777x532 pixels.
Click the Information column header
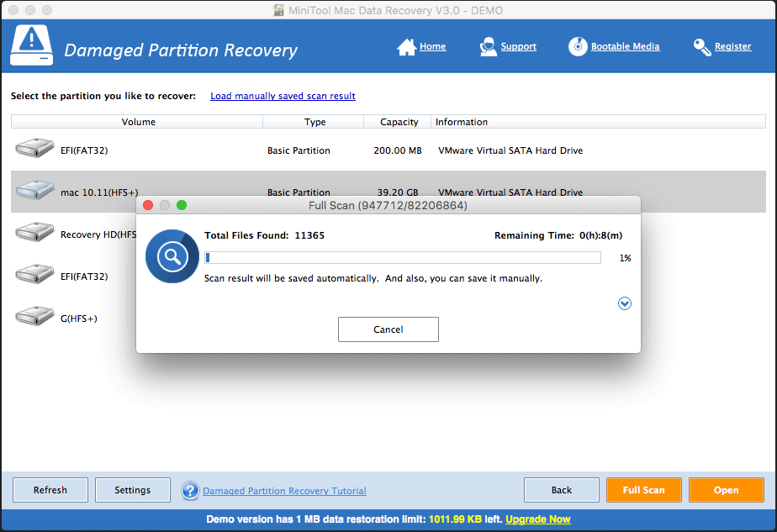click(x=598, y=122)
